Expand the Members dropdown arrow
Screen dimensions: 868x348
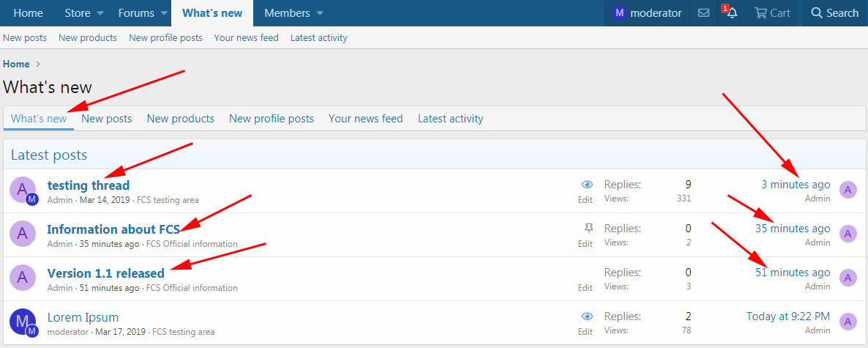320,13
